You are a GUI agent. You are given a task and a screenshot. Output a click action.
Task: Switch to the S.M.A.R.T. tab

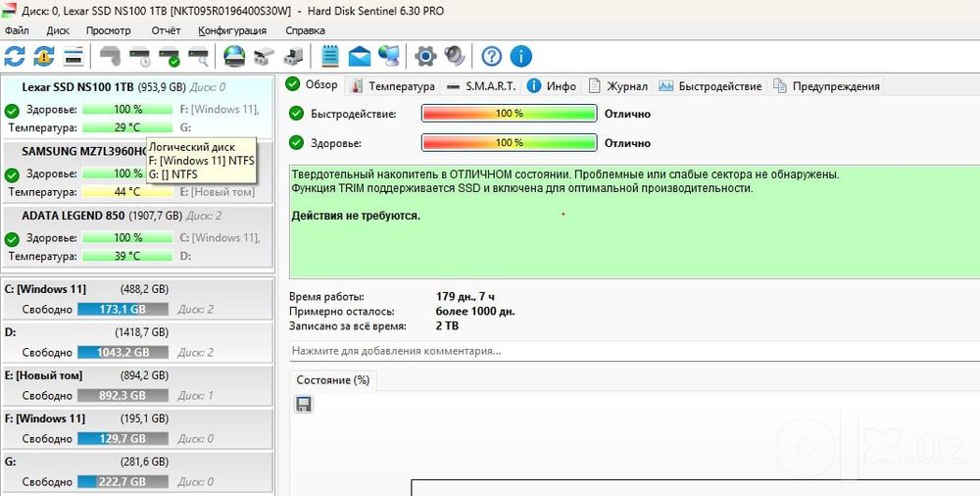click(482, 86)
